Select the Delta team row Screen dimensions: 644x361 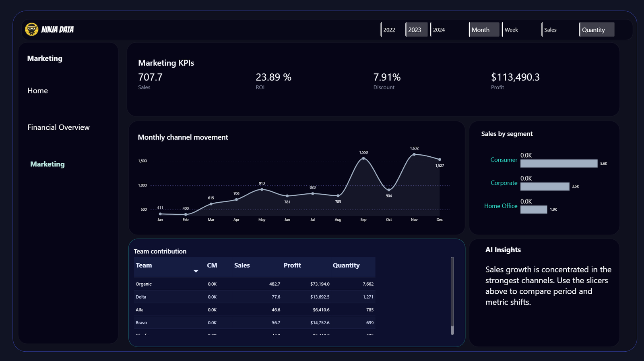coord(254,297)
